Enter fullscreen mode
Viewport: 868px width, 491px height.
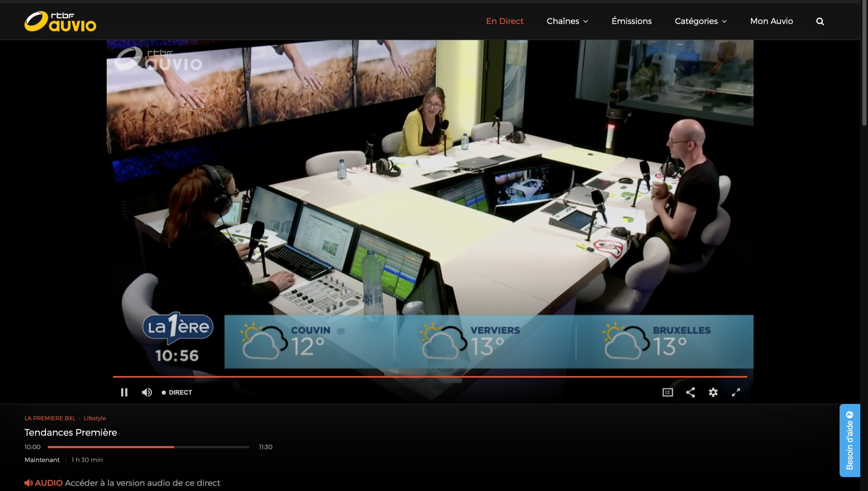pyautogui.click(x=736, y=392)
